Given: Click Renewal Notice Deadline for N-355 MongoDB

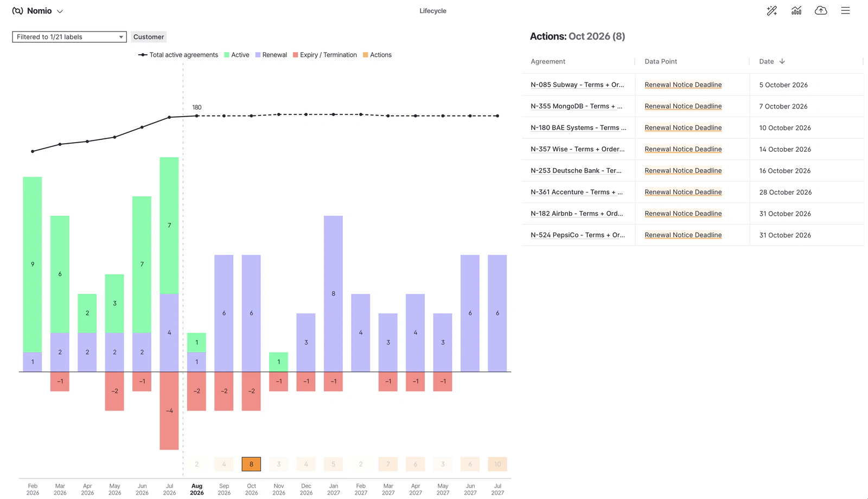Looking at the screenshot, I should pos(683,106).
